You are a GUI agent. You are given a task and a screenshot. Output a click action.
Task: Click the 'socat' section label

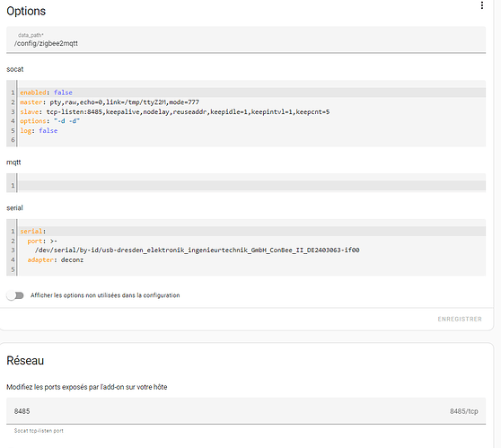pos(15,69)
